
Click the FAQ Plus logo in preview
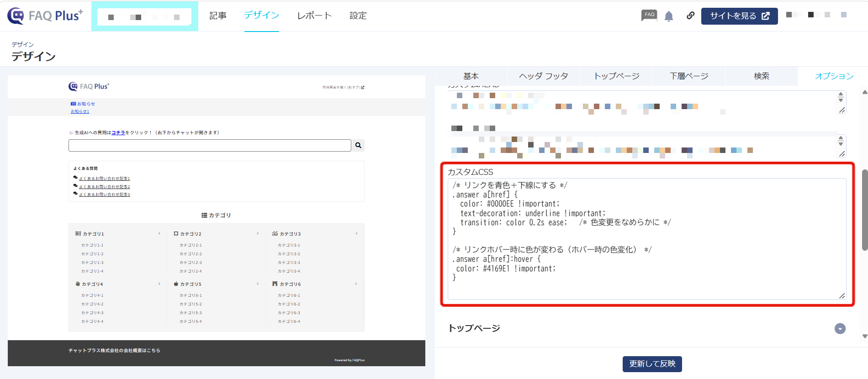tap(89, 86)
